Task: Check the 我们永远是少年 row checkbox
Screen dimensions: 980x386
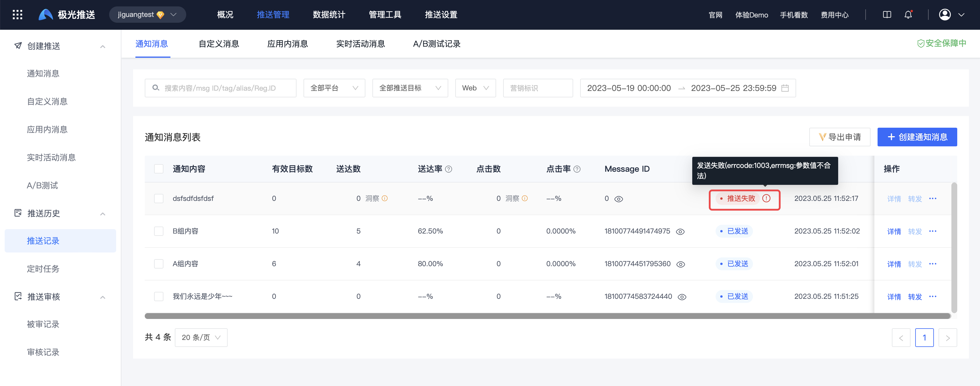Action: (159, 297)
